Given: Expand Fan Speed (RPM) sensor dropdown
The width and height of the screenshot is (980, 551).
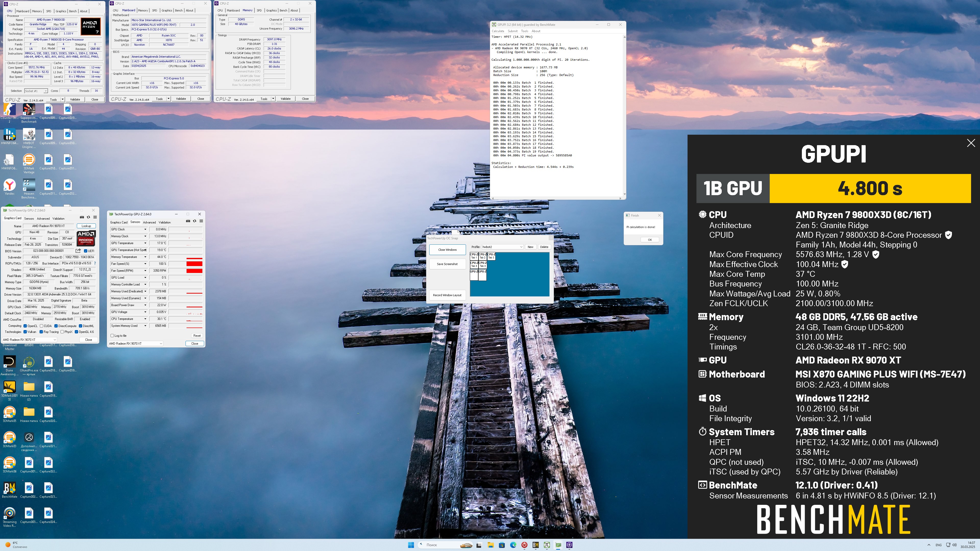Looking at the screenshot, I should pyautogui.click(x=145, y=271).
